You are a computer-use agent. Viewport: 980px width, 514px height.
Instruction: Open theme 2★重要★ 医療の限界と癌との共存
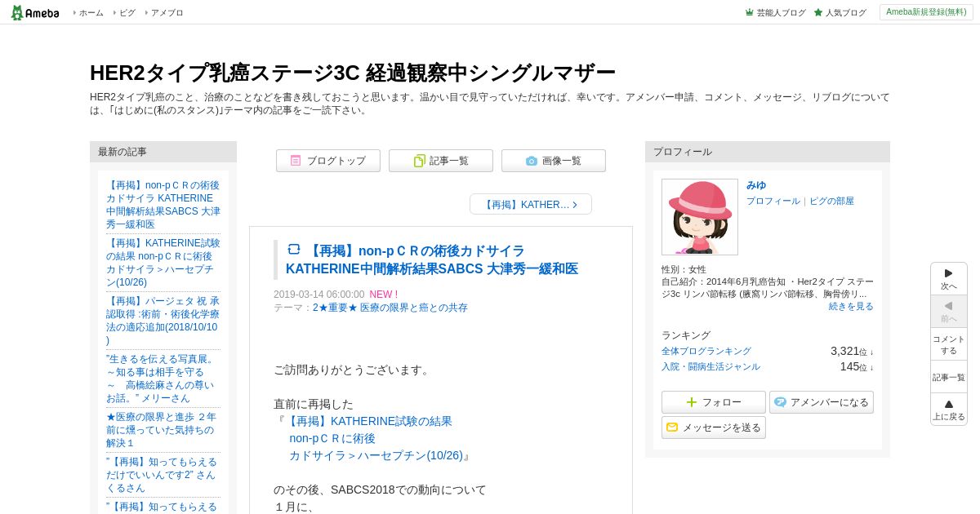pos(390,308)
